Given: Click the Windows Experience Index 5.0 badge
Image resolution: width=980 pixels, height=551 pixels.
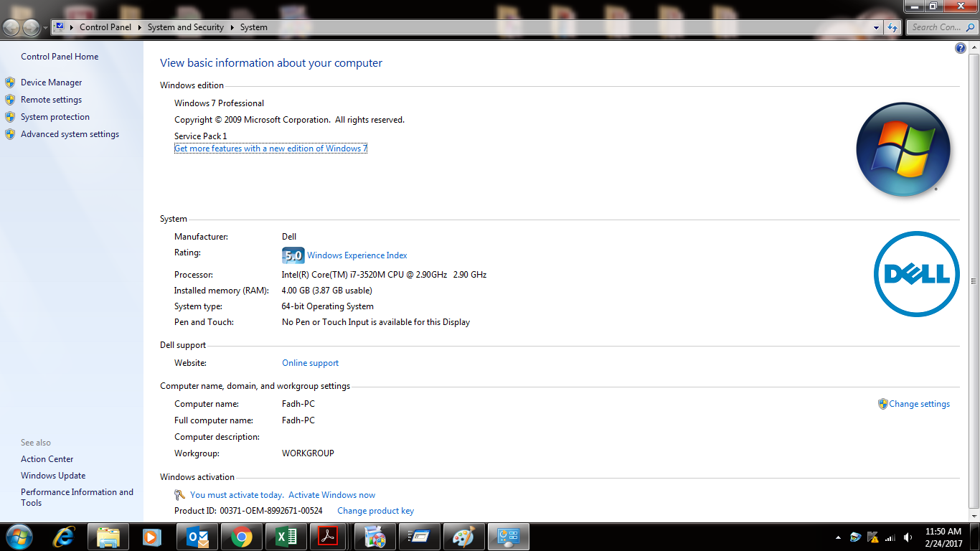Looking at the screenshot, I should [x=293, y=255].
